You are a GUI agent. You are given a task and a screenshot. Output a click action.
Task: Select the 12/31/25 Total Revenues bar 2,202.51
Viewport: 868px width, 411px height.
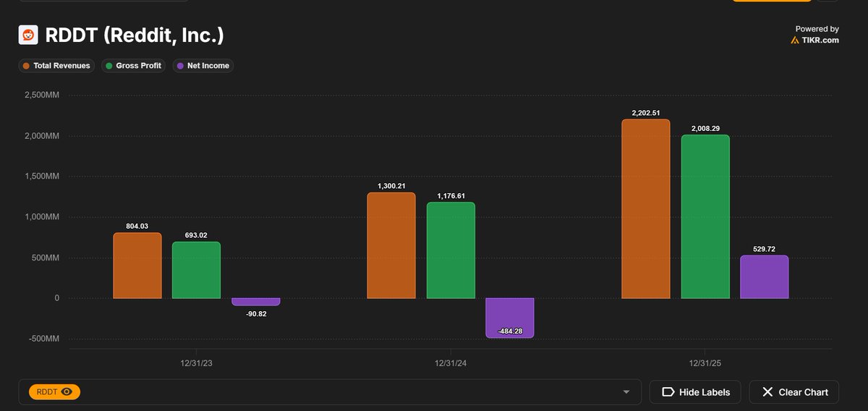[x=646, y=208]
